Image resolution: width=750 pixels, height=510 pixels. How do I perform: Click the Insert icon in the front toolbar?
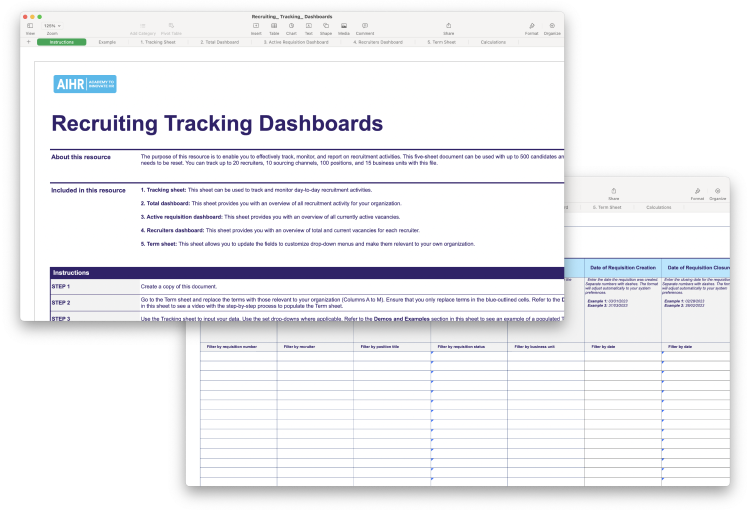[x=256, y=27]
